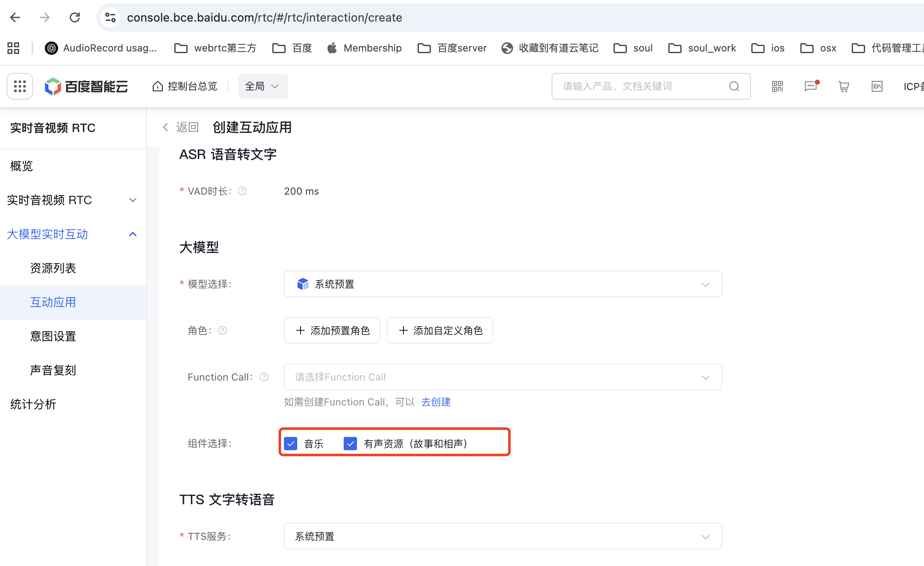Open 资源列表 in the sidebar
The image size is (924, 566).
53,268
